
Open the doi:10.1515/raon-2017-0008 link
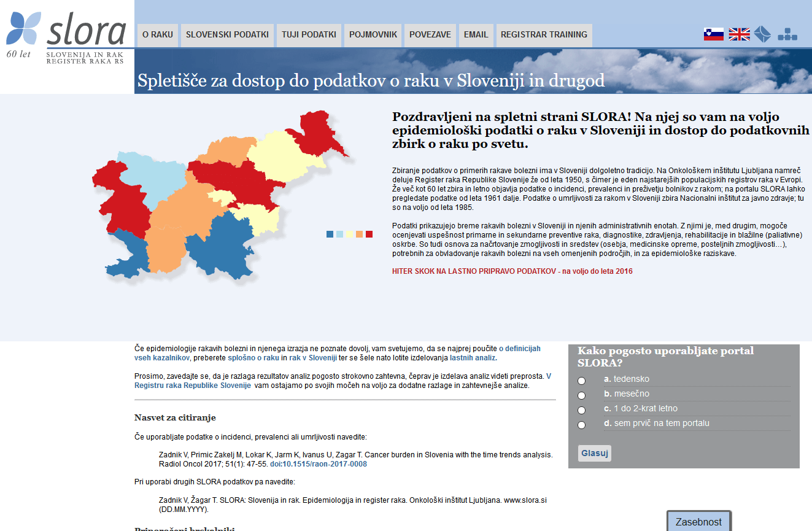pos(319,464)
